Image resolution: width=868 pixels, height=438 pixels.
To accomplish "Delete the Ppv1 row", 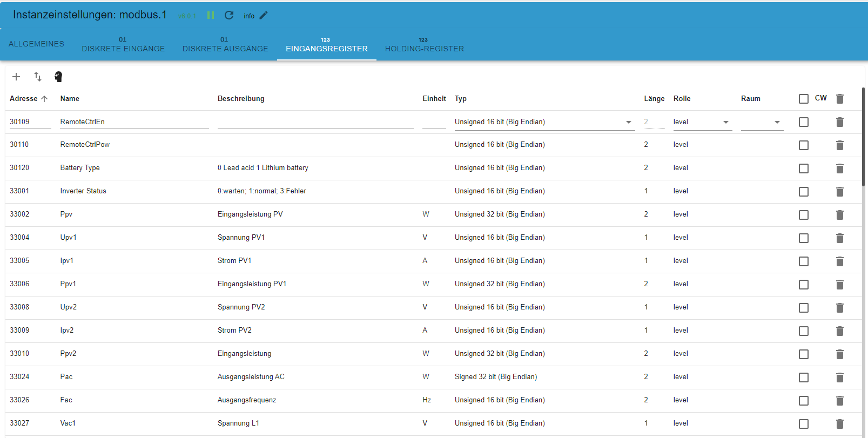I will (840, 285).
